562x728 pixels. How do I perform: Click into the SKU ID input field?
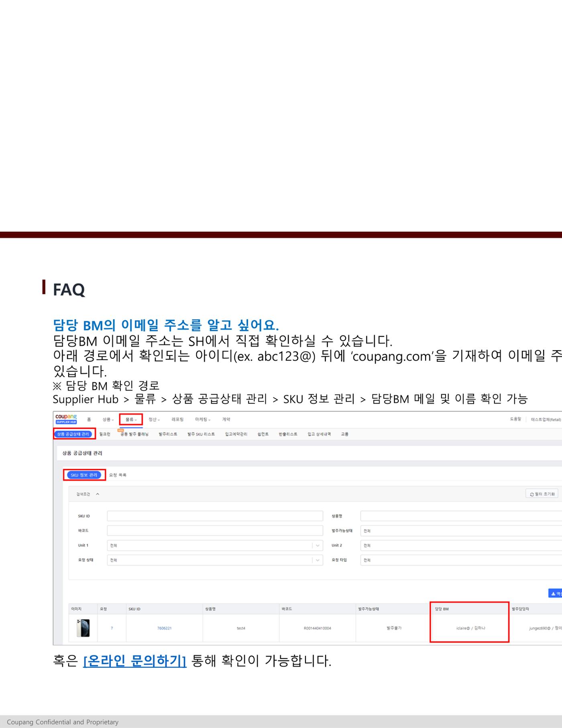pos(215,516)
